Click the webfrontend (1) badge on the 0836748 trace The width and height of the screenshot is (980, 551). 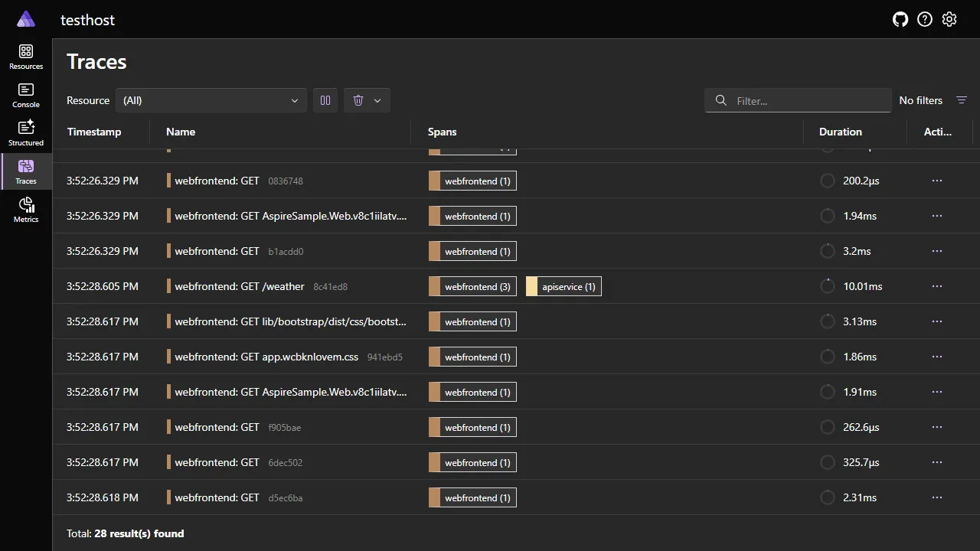coord(472,181)
